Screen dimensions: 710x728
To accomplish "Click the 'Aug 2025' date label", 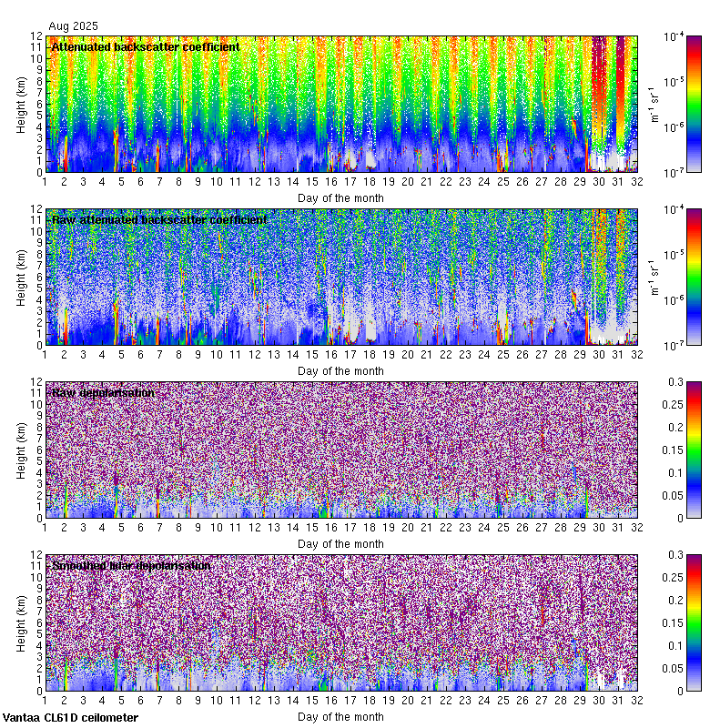I will (x=73, y=26).
